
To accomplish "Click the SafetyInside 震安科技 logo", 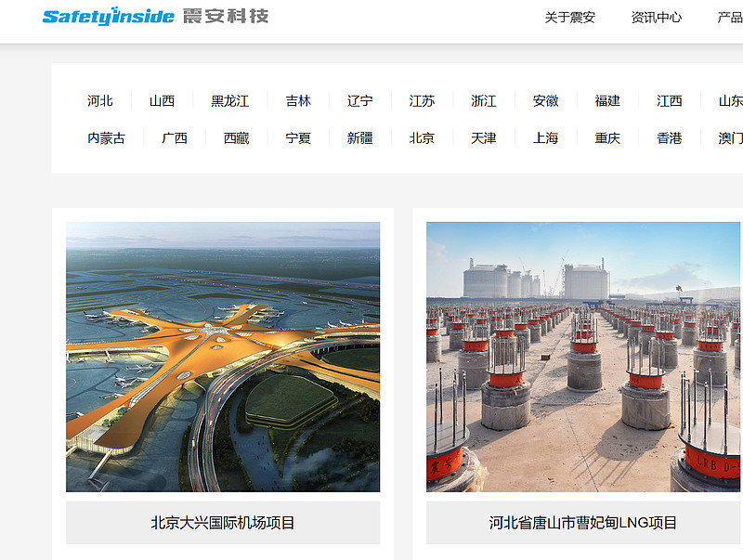I will click(x=155, y=16).
